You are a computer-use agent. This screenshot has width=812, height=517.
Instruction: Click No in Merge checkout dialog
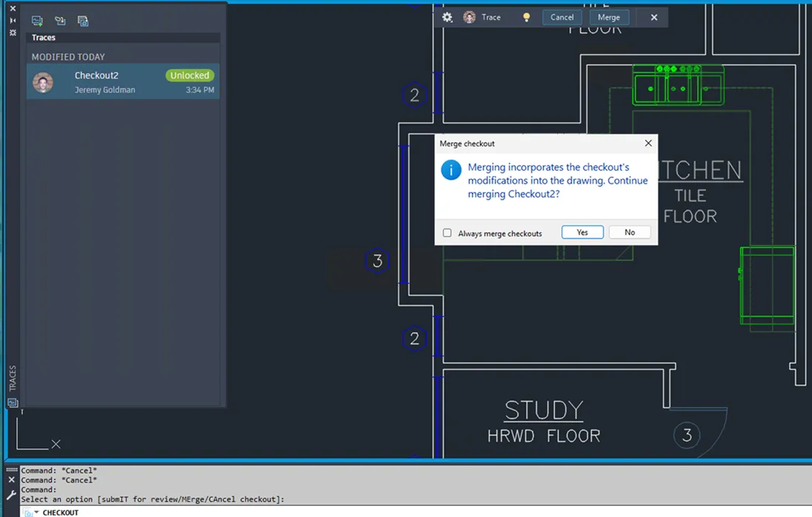(629, 232)
